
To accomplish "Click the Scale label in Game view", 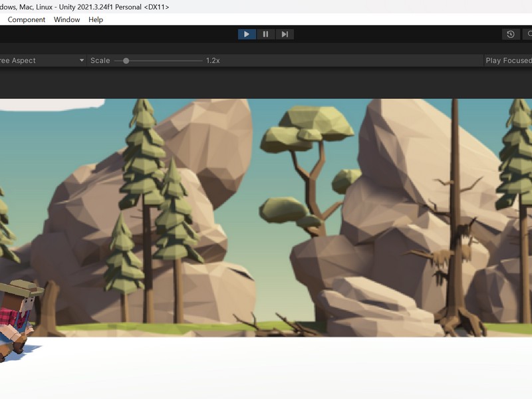I will tap(100, 61).
